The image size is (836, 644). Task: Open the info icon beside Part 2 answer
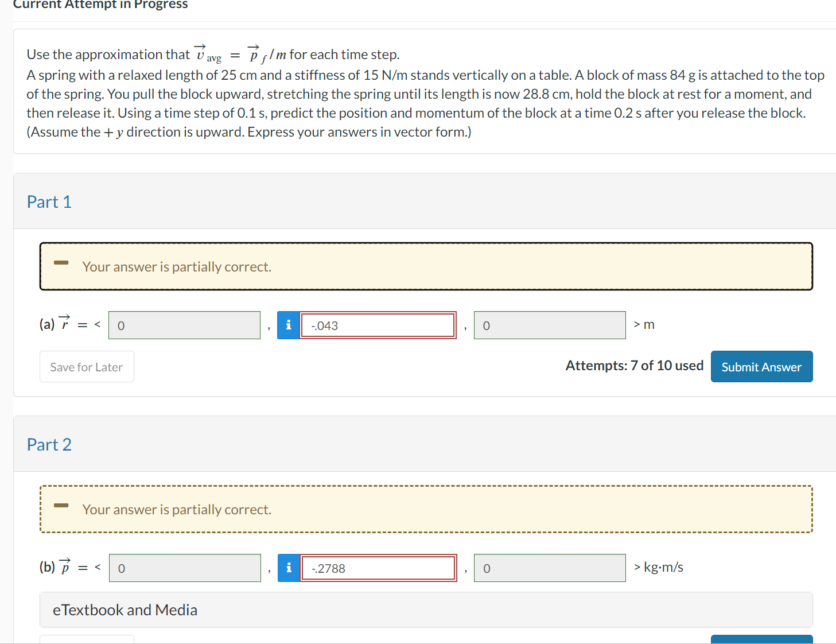pyautogui.click(x=289, y=568)
